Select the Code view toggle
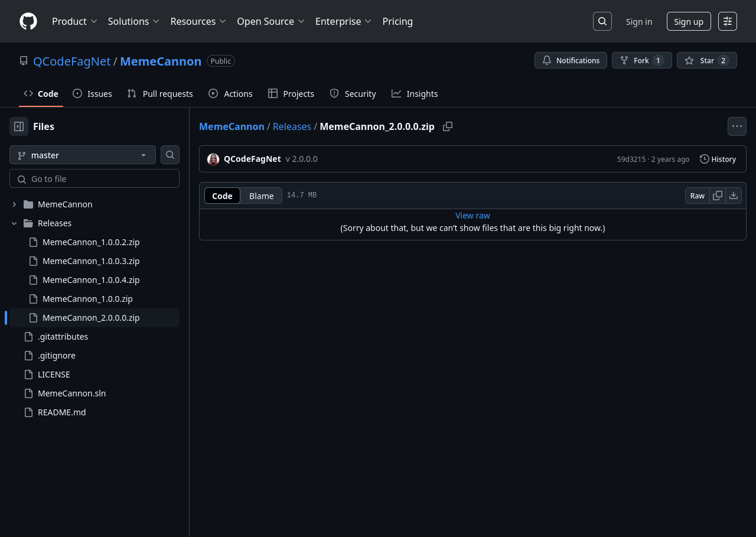The image size is (756, 537). click(x=222, y=196)
